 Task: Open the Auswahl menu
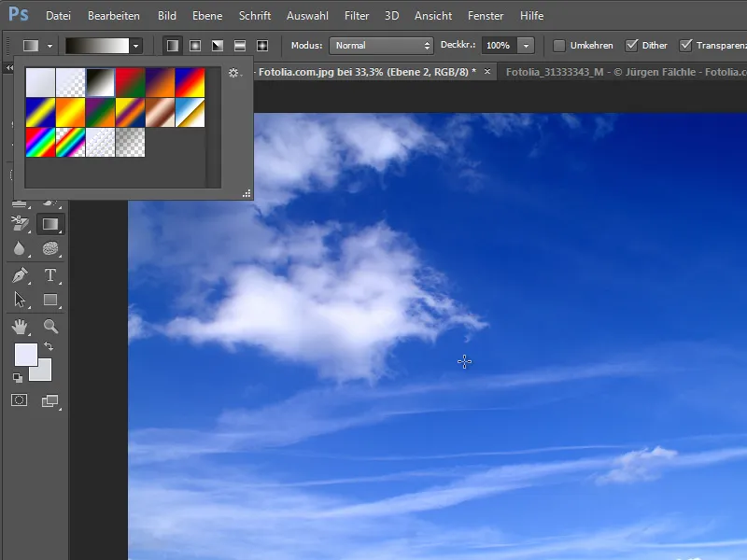pyautogui.click(x=307, y=16)
